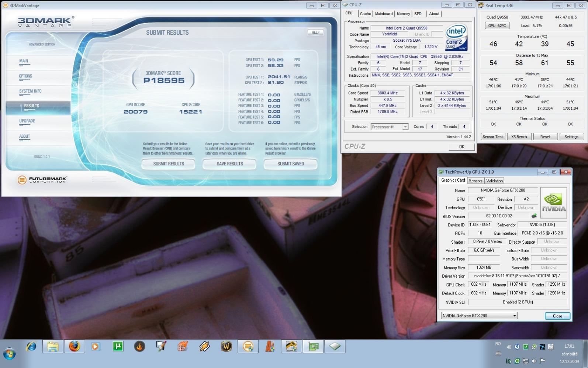Click the Save Results button

(x=230, y=164)
